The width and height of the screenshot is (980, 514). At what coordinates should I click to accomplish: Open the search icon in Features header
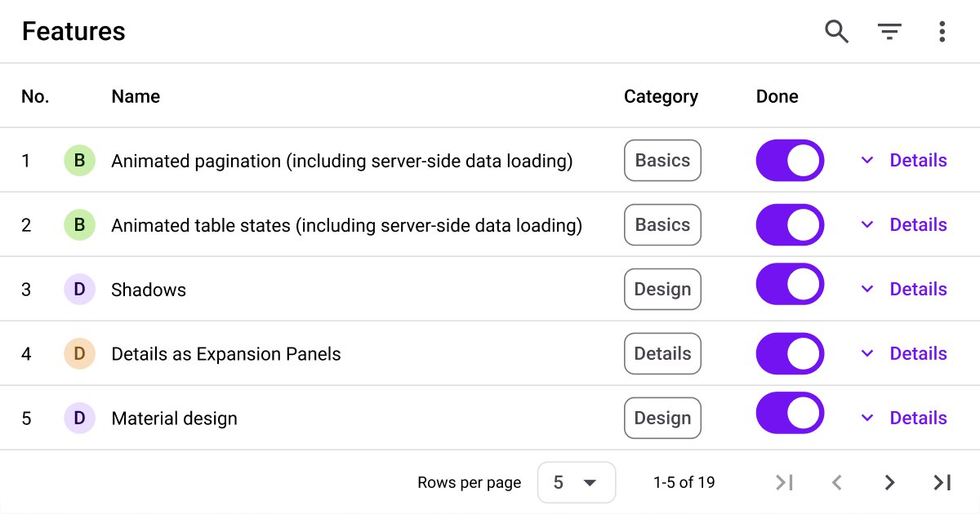[836, 32]
